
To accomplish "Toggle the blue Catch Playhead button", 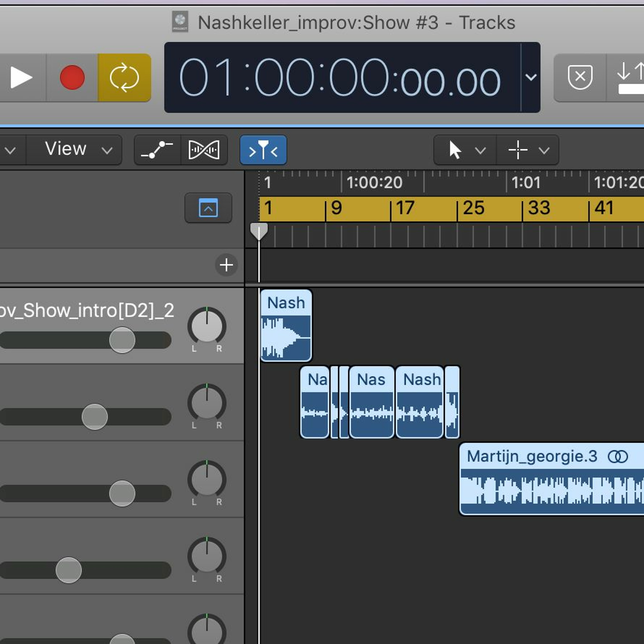I will coord(263,150).
